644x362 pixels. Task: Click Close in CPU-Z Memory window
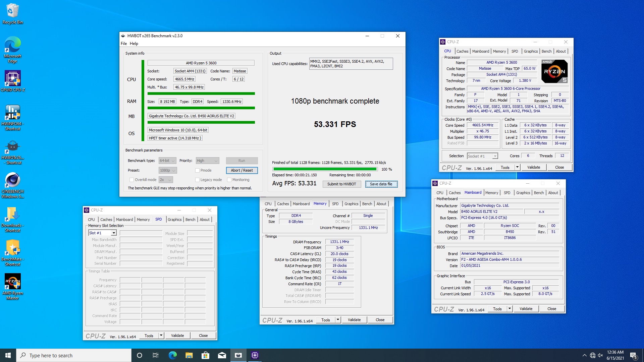point(380,320)
